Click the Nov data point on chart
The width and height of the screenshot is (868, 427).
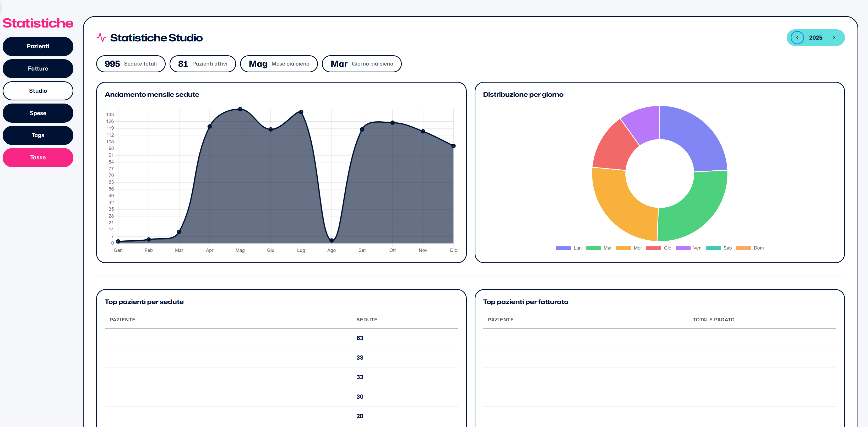pyautogui.click(x=423, y=131)
